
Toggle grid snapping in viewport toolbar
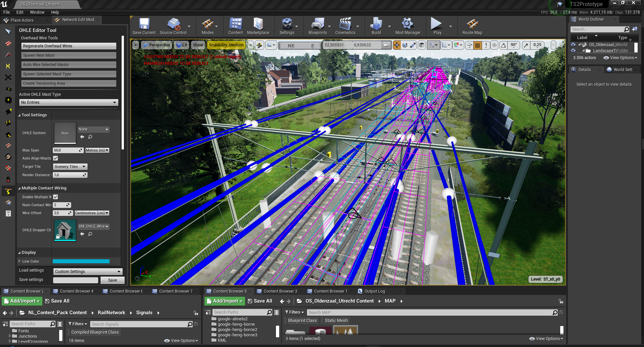click(x=478, y=45)
